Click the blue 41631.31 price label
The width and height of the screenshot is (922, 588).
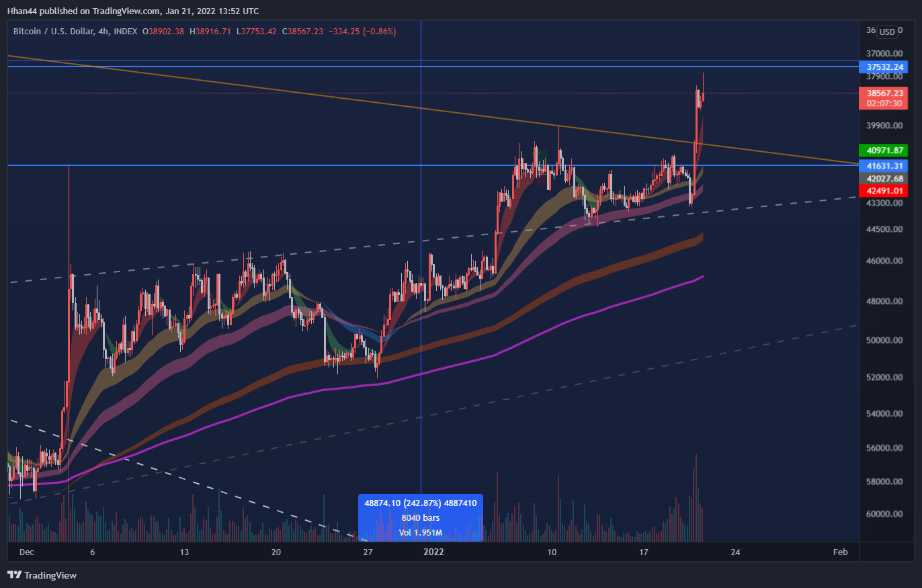tap(884, 165)
